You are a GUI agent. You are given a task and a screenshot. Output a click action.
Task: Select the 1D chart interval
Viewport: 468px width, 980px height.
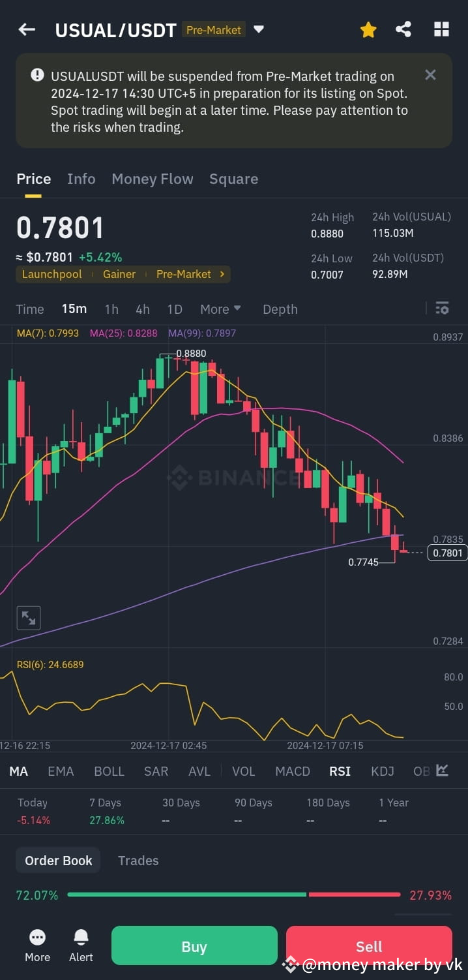(175, 309)
